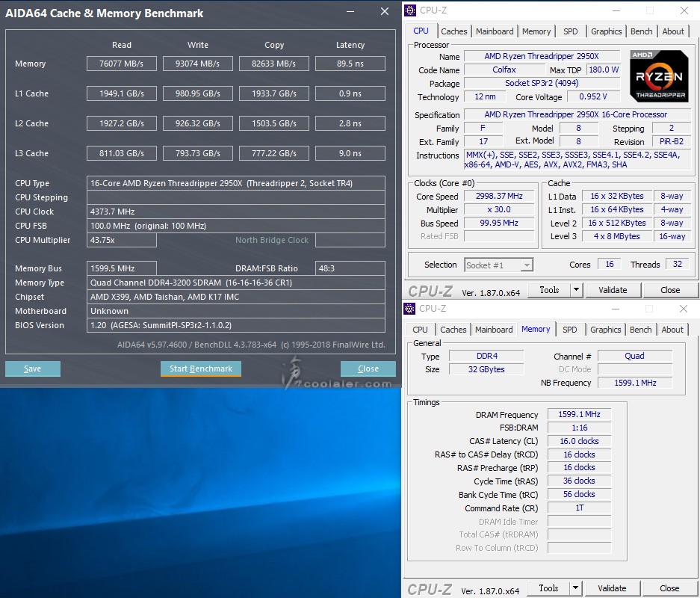Viewport: 700px width, 598px height.
Task: Close top CPU-Z window via title X
Action: (x=684, y=10)
